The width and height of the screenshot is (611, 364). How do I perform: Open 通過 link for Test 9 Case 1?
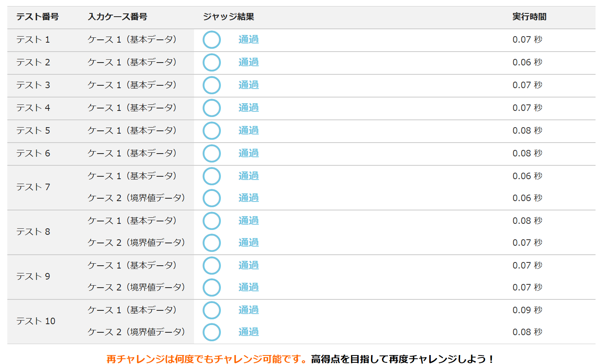[x=249, y=265]
